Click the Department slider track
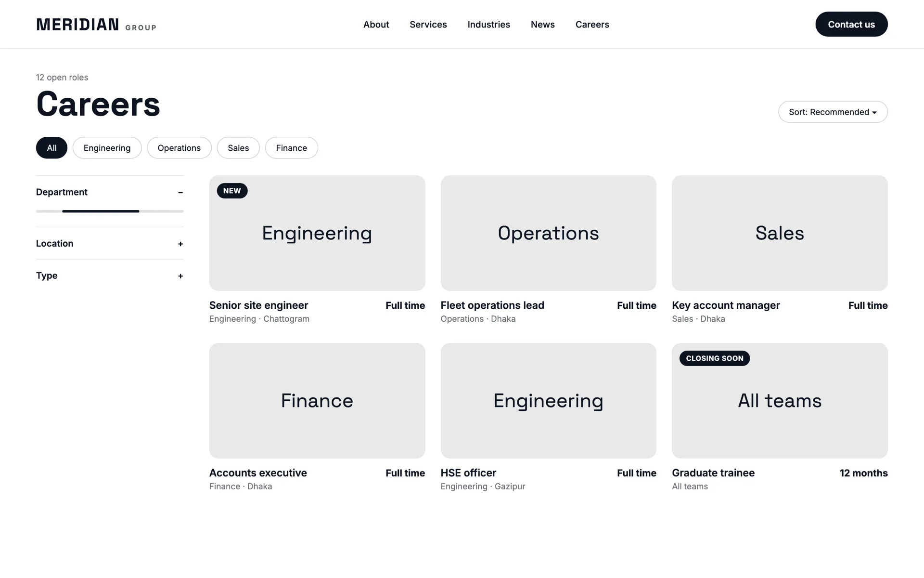 (x=110, y=211)
